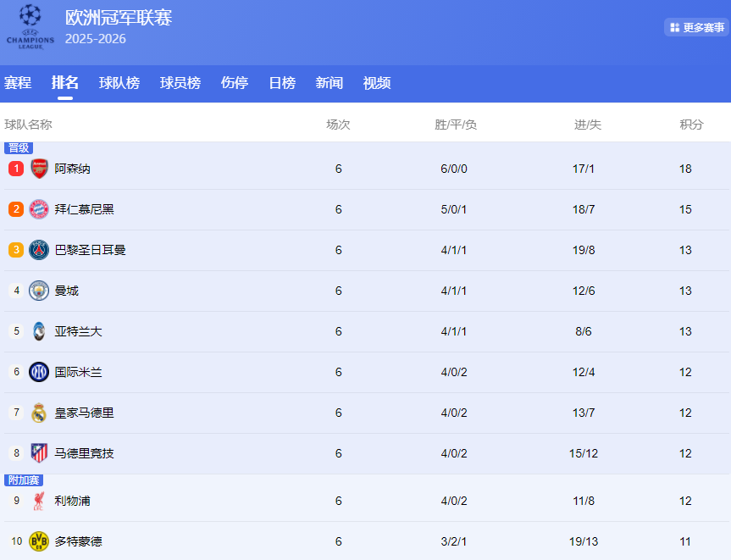Click Arsenal's 6/0/0 record
Image resolution: width=731 pixels, height=560 pixels.
[454, 169]
